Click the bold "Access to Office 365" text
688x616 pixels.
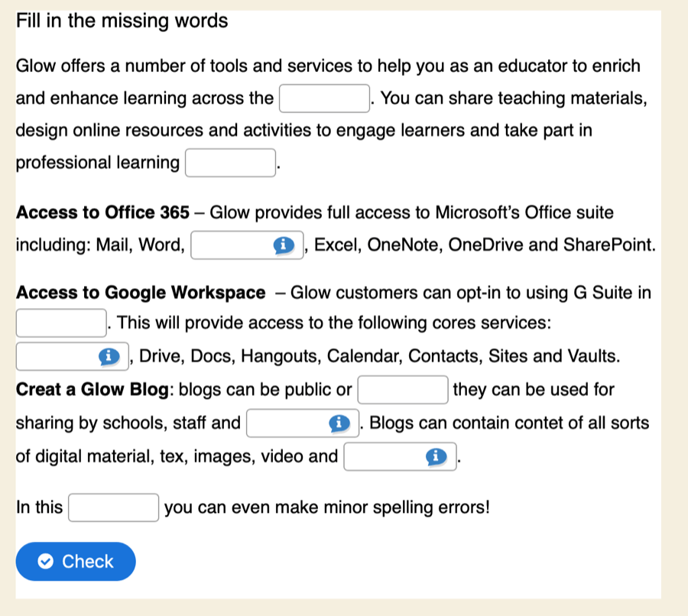click(x=102, y=212)
